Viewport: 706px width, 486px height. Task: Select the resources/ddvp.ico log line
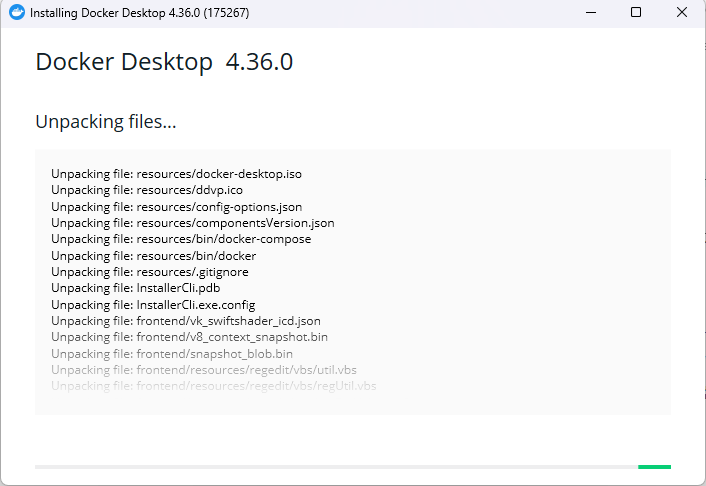[x=147, y=190]
